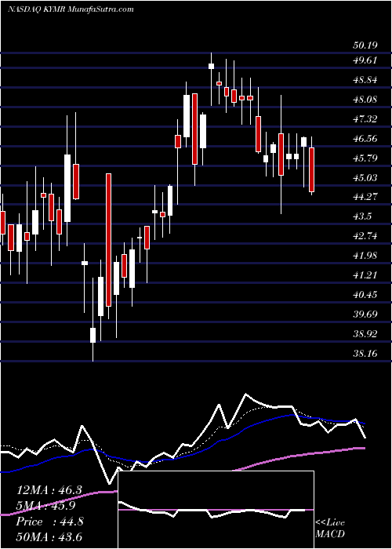Click the <<Live MACD label
Viewport: 392px width, 549px height.
point(330,529)
